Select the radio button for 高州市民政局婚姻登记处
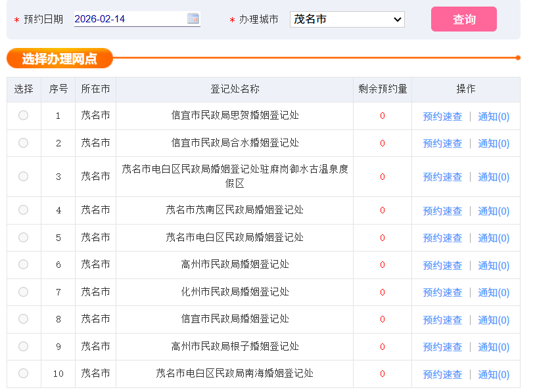 (23, 265)
